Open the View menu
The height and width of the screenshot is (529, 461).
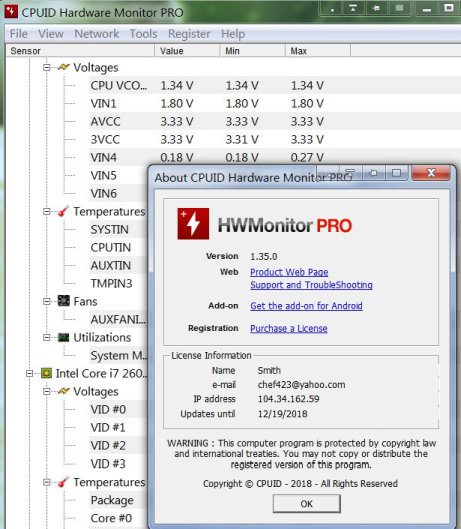(51, 34)
